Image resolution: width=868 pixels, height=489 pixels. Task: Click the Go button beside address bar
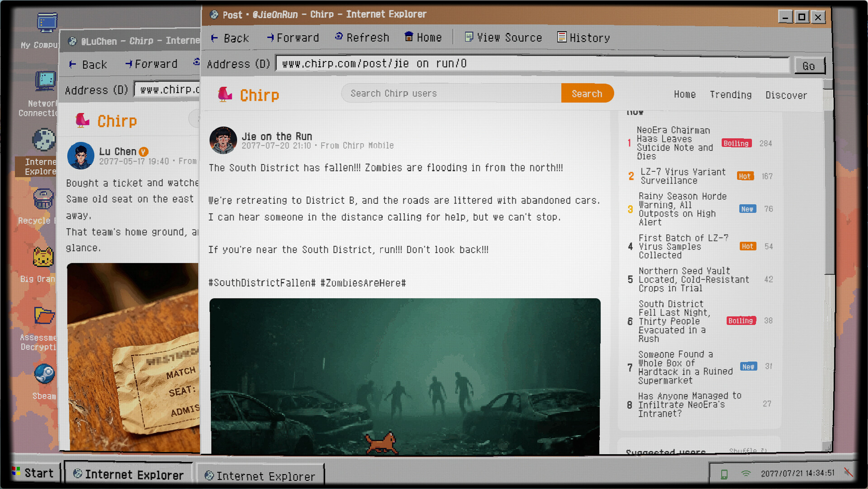809,66
